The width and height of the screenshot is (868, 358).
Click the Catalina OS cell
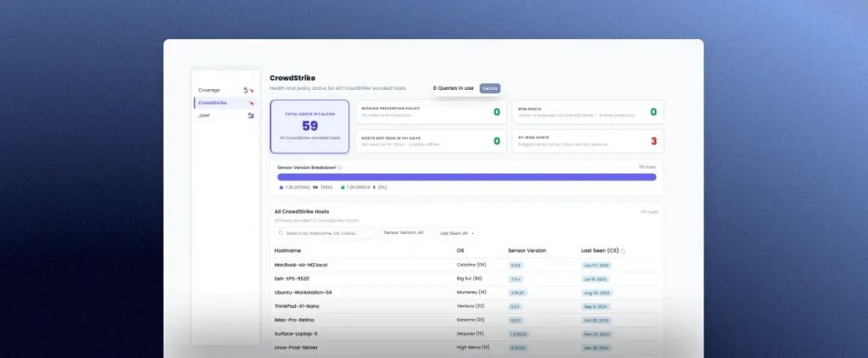click(x=471, y=265)
